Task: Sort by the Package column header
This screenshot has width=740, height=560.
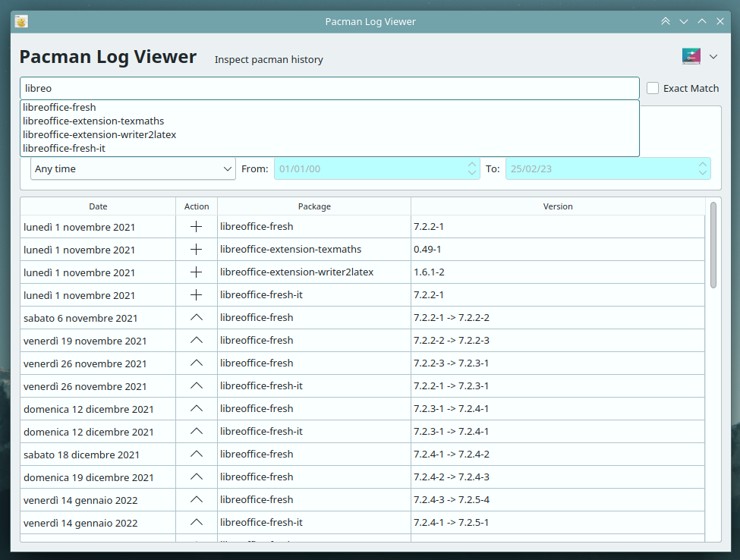Action: click(x=314, y=206)
